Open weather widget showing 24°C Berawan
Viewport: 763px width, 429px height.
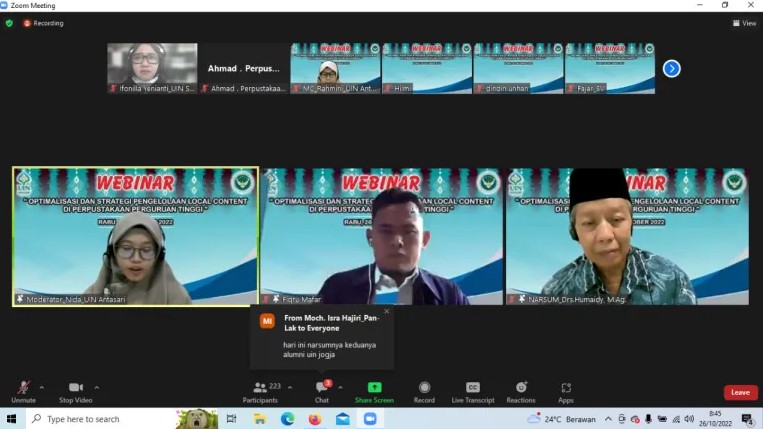tap(562, 419)
